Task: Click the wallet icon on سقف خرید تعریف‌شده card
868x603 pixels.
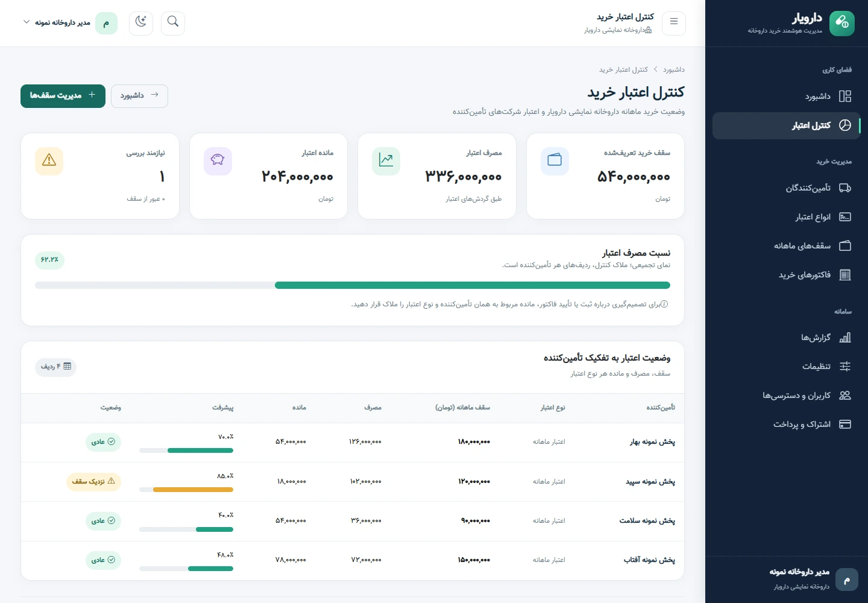Action: (x=555, y=161)
